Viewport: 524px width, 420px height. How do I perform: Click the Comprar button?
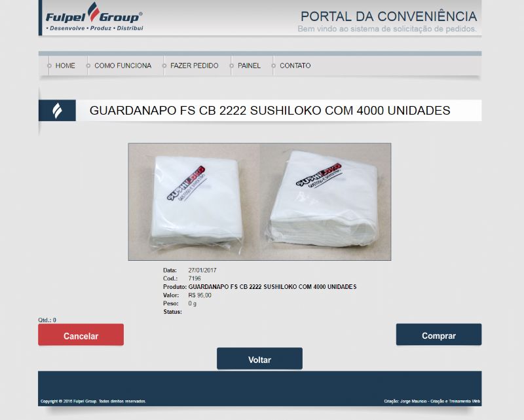[439, 334]
